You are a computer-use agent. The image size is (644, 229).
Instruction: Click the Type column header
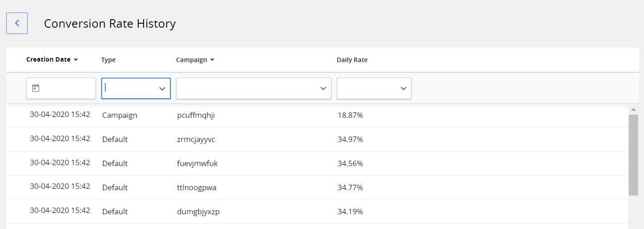coord(108,60)
